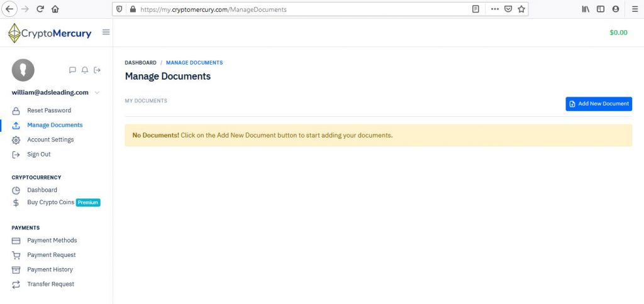Open the browser library icon
644x304 pixels.
tap(586, 9)
